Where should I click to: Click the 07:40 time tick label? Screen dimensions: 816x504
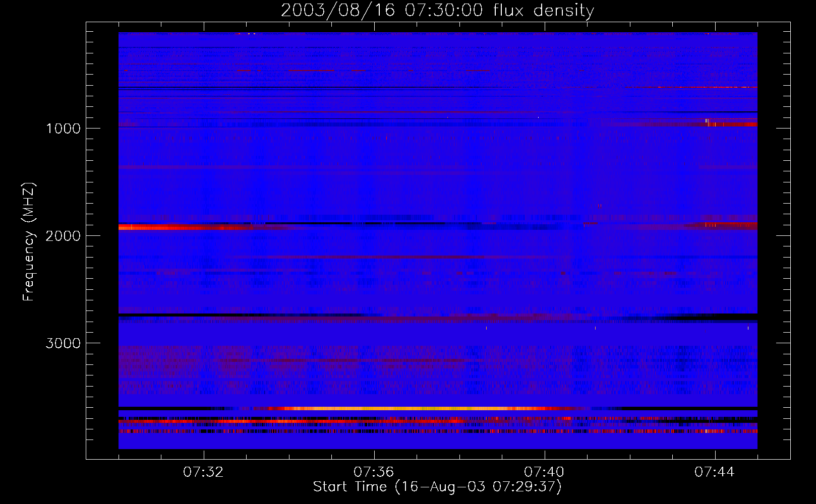click(x=544, y=472)
